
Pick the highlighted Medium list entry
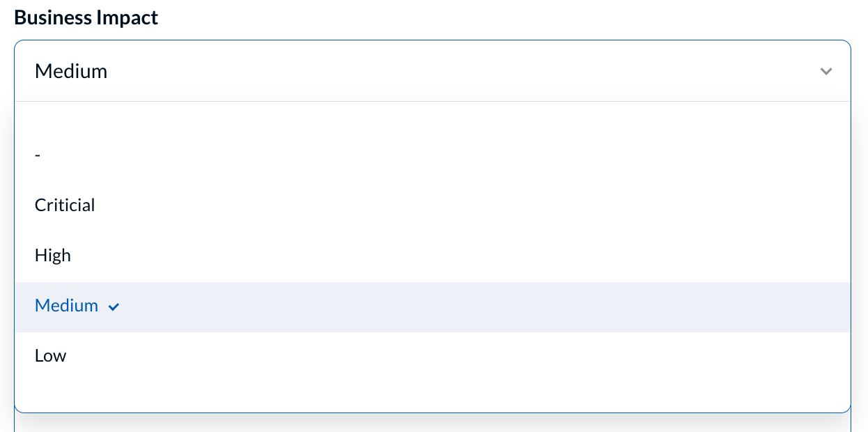[x=67, y=306]
